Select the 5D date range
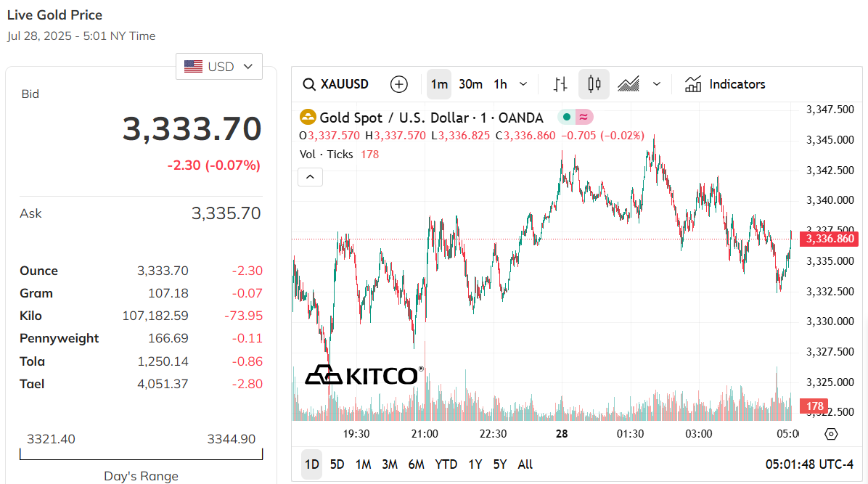Screen dimensions: 868x484 [x=337, y=464]
